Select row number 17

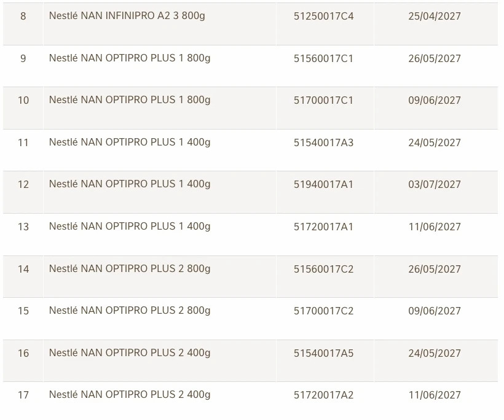point(23,395)
